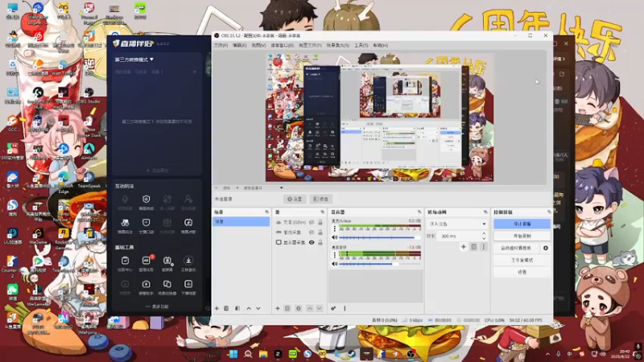Open the Help menu in OBS

click(x=380, y=46)
